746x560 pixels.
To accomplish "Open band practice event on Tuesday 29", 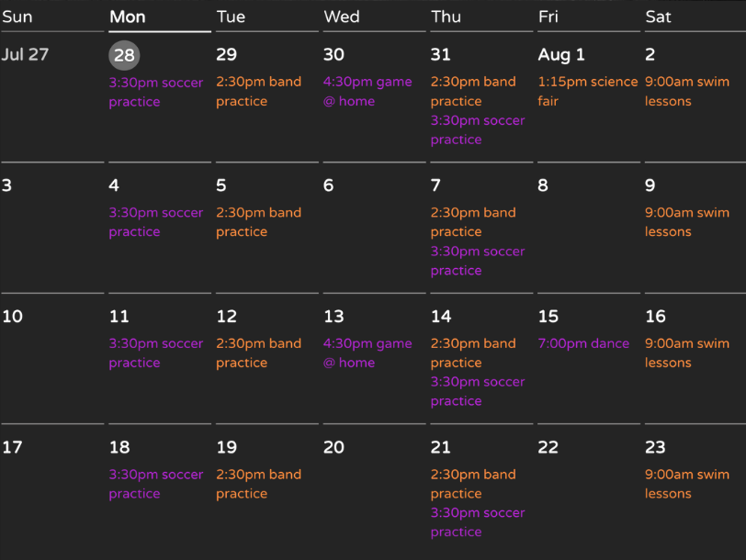I will 258,91.
